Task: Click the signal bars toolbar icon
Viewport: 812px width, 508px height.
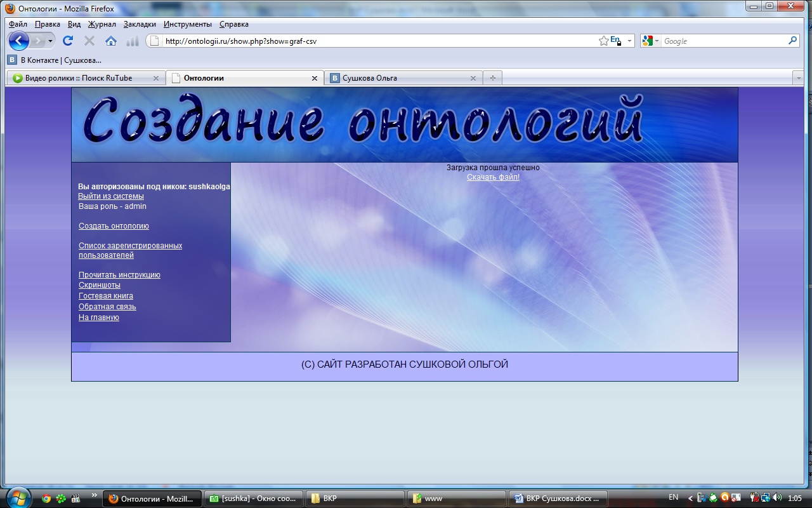Action: [x=132, y=41]
